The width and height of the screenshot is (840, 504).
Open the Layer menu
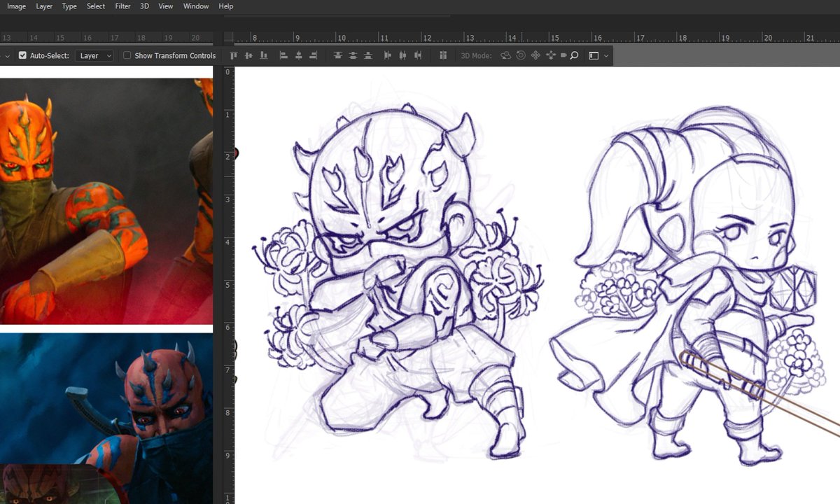[44, 6]
